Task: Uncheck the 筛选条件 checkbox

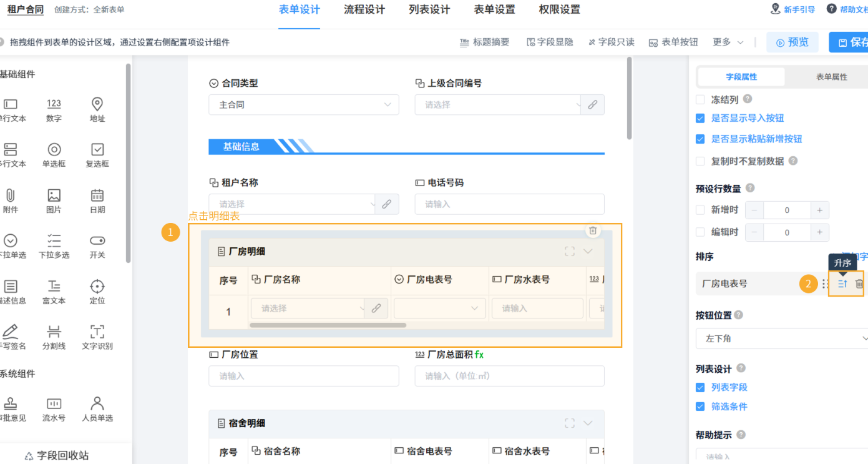Action: (700, 407)
